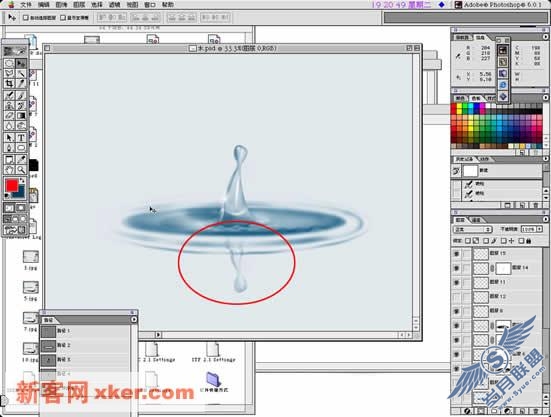Viewport: 551px width, 417px height.
Task: Toggle the auto-select layer checkbox in options bar
Action: (26, 17)
